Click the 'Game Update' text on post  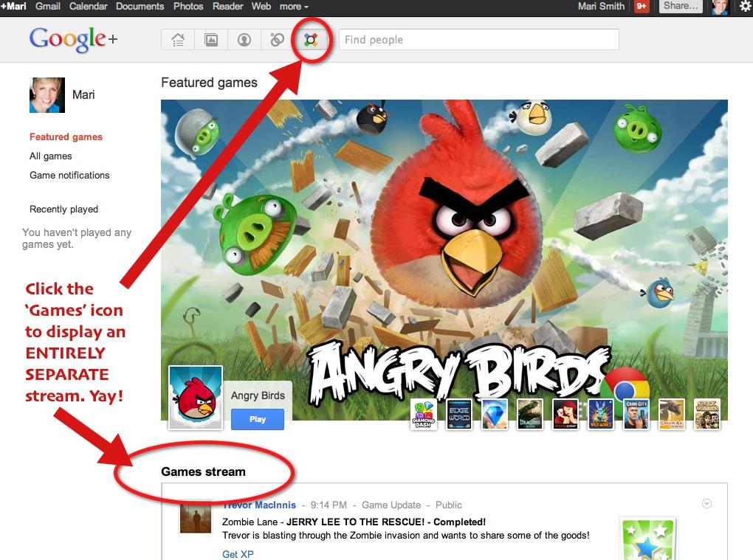[x=391, y=505]
